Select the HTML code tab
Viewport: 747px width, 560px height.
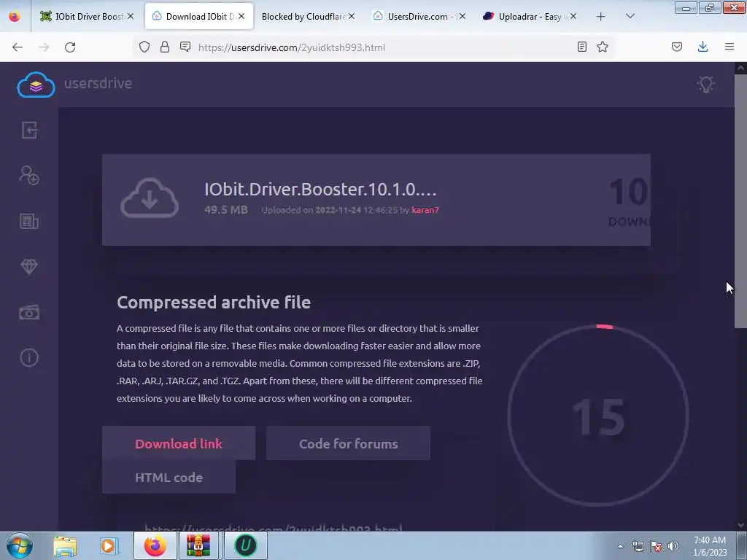(169, 477)
